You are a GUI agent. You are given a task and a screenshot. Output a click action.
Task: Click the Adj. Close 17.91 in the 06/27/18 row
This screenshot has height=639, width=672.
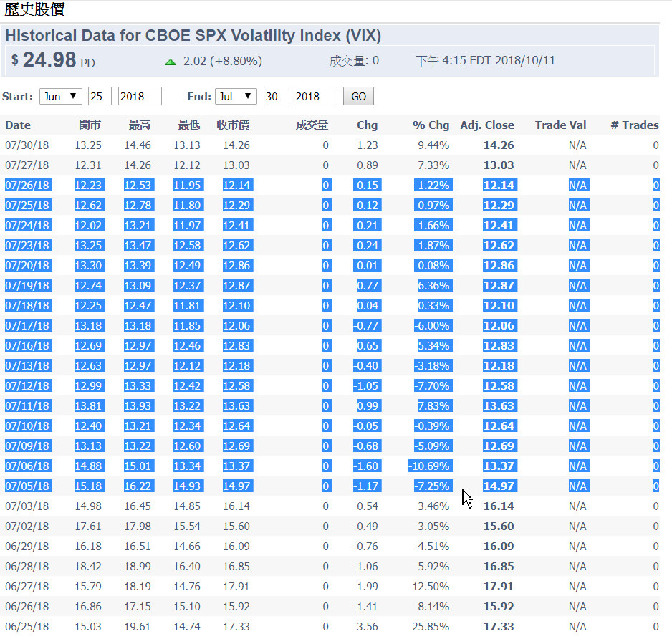pos(499,586)
